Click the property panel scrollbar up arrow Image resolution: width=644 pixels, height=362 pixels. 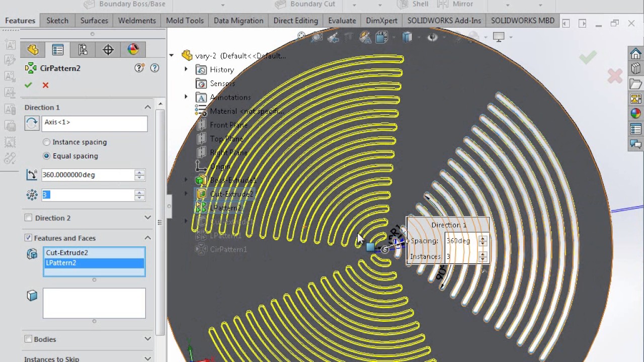[160, 104]
